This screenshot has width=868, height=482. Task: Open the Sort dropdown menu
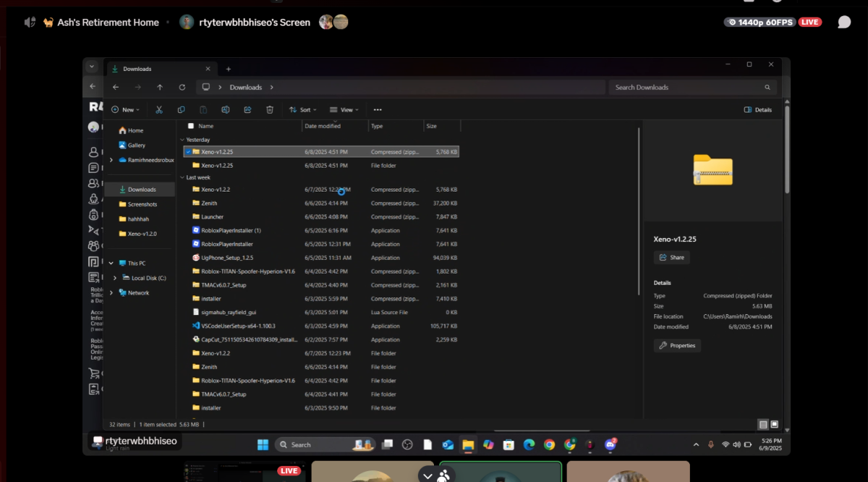pos(304,110)
